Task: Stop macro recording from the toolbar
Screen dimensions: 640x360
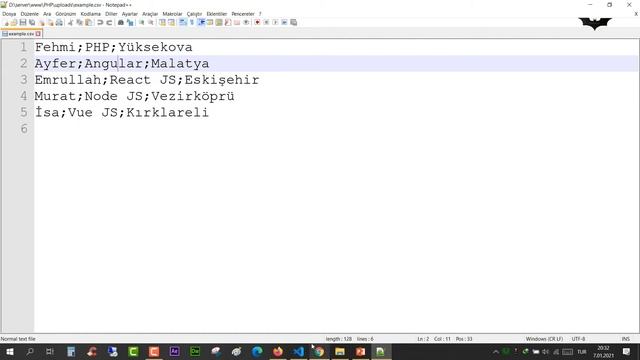Action: pos(266,22)
